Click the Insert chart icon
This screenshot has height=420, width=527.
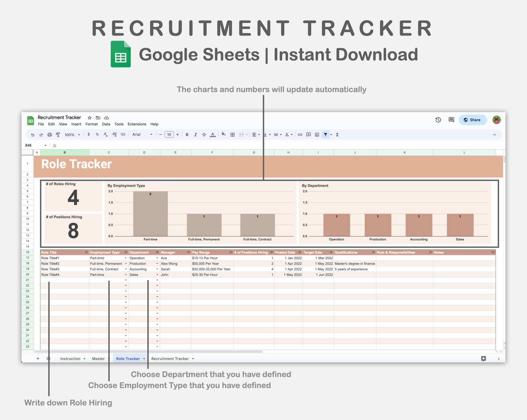pyautogui.click(x=317, y=134)
